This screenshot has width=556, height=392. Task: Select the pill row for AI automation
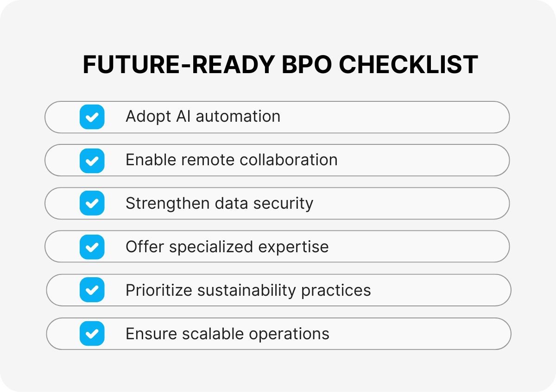point(394,117)
